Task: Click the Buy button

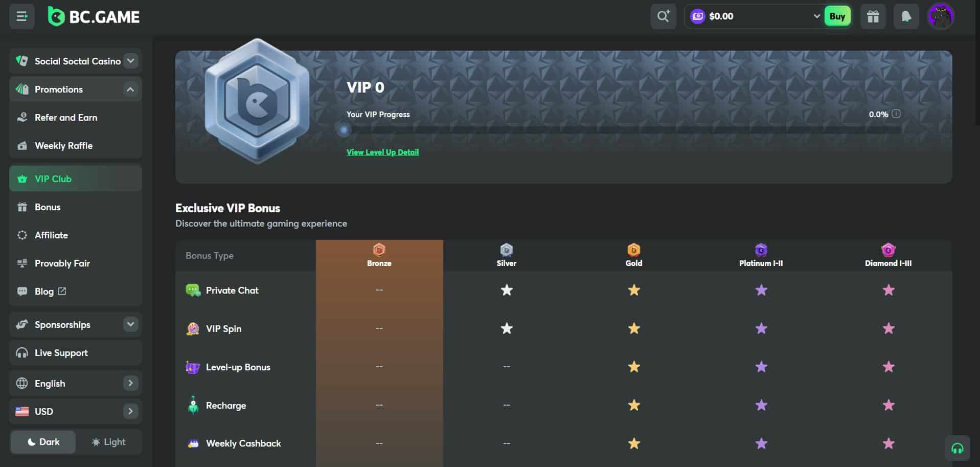Action: (x=837, y=16)
